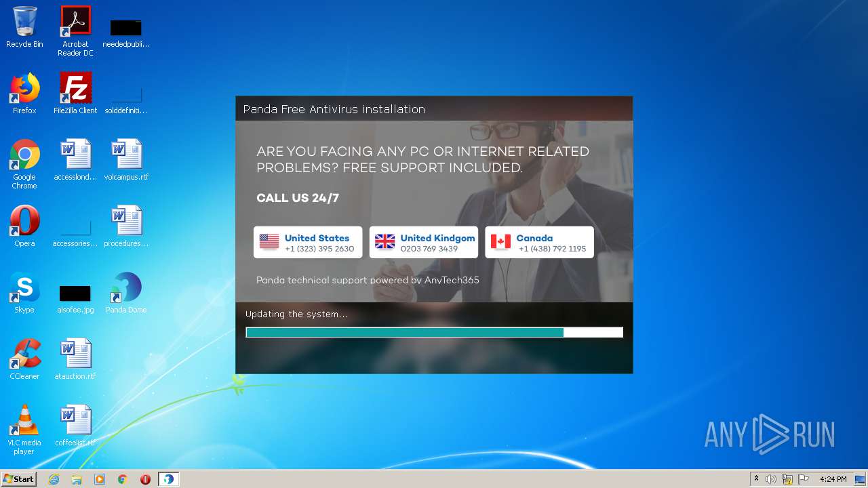Click the United Kingdom support number card

(x=424, y=243)
